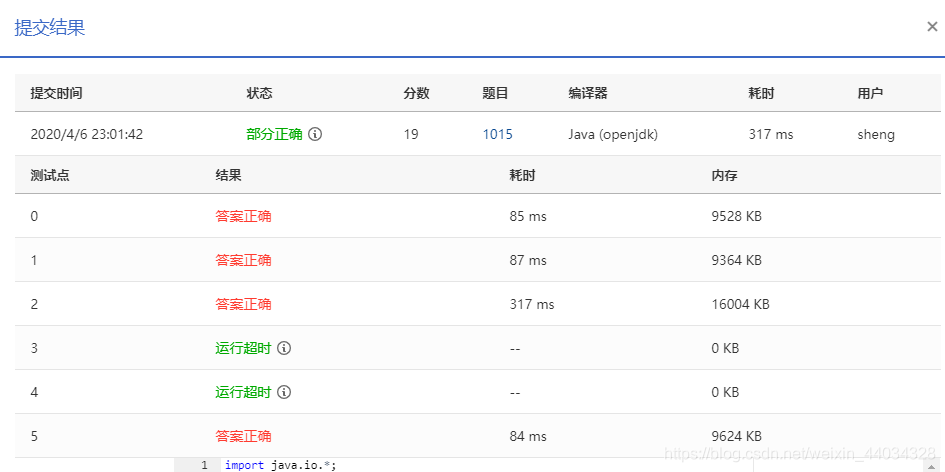Open problem link 1015
This screenshot has width=945, height=472.
point(498,134)
